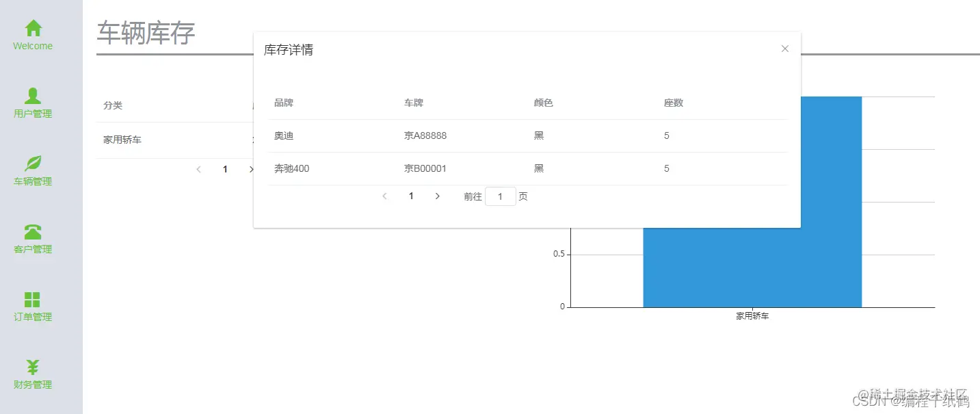Select the 奔驰400 brand cell
The height and width of the screenshot is (414, 980).
tap(291, 168)
